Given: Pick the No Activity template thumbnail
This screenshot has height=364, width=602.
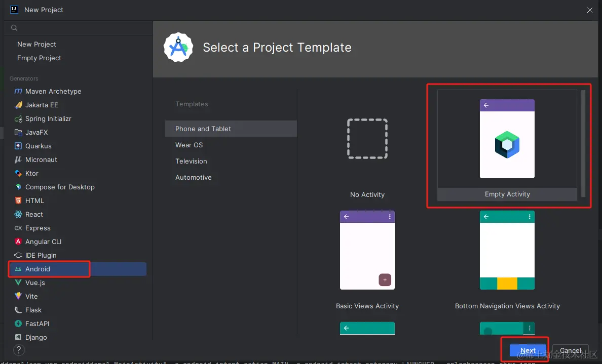Looking at the screenshot, I should coord(367,139).
